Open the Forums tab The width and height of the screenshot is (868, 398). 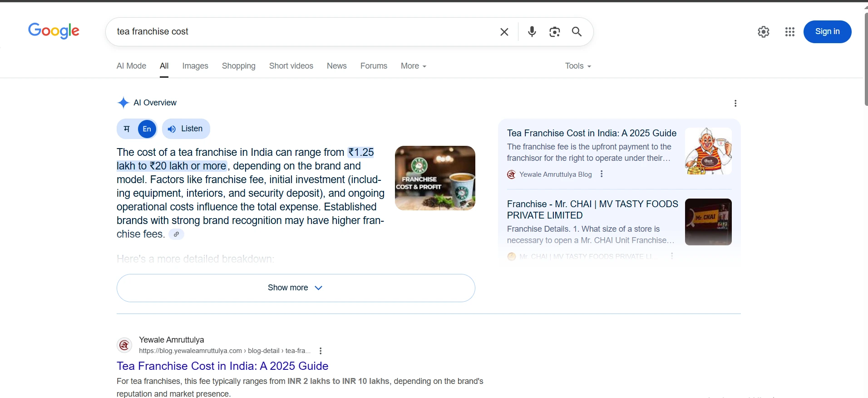pyautogui.click(x=374, y=66)
